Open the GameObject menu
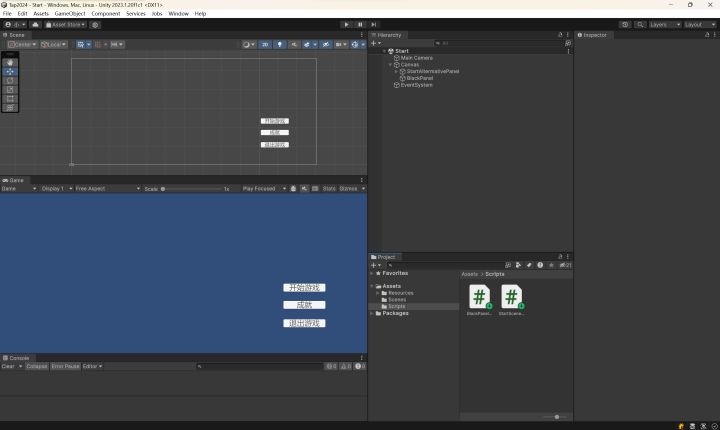 [70, 14]
